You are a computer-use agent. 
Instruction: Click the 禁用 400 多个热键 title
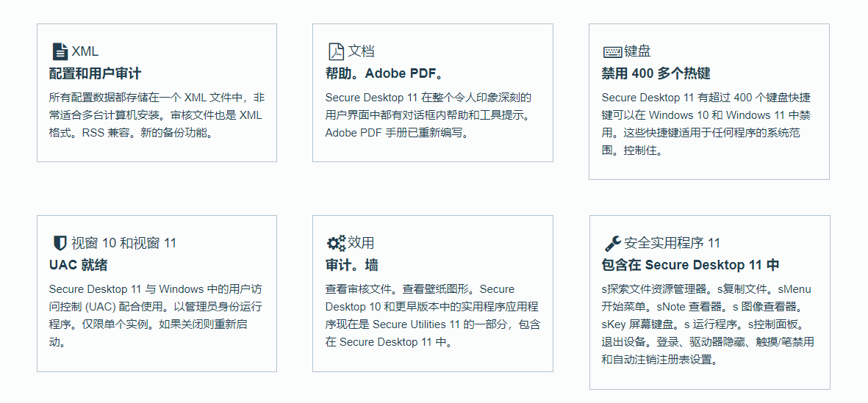pyautogui.click(x=656, y=73)
